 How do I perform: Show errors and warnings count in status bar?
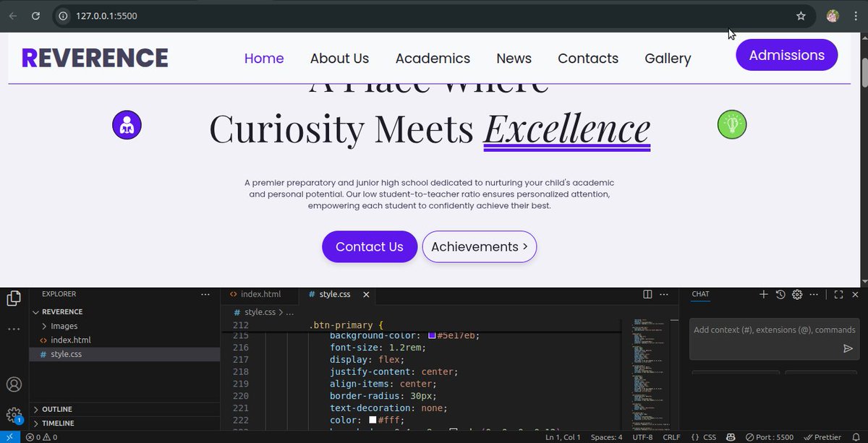42,437
